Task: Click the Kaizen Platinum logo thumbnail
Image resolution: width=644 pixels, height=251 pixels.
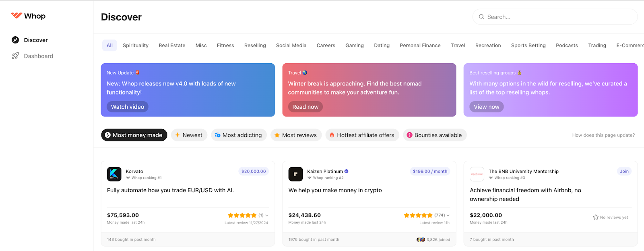Action: click(x=295, y=174)
